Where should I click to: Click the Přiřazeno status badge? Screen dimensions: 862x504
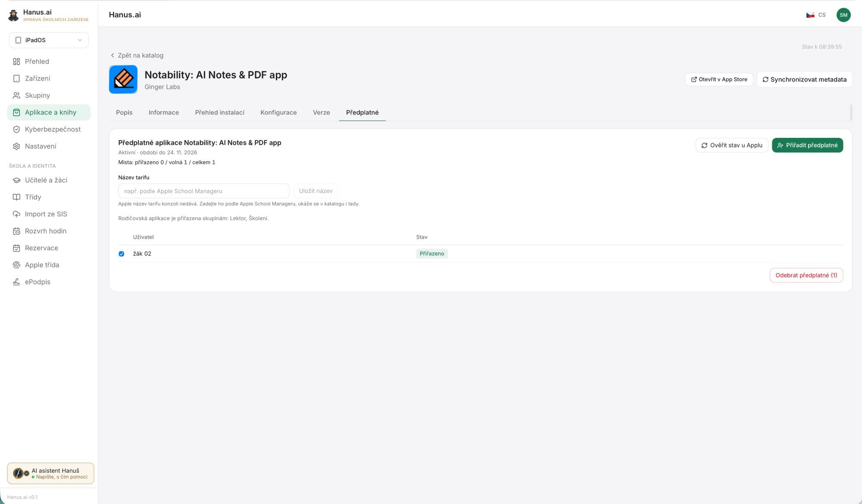[432, 254]
